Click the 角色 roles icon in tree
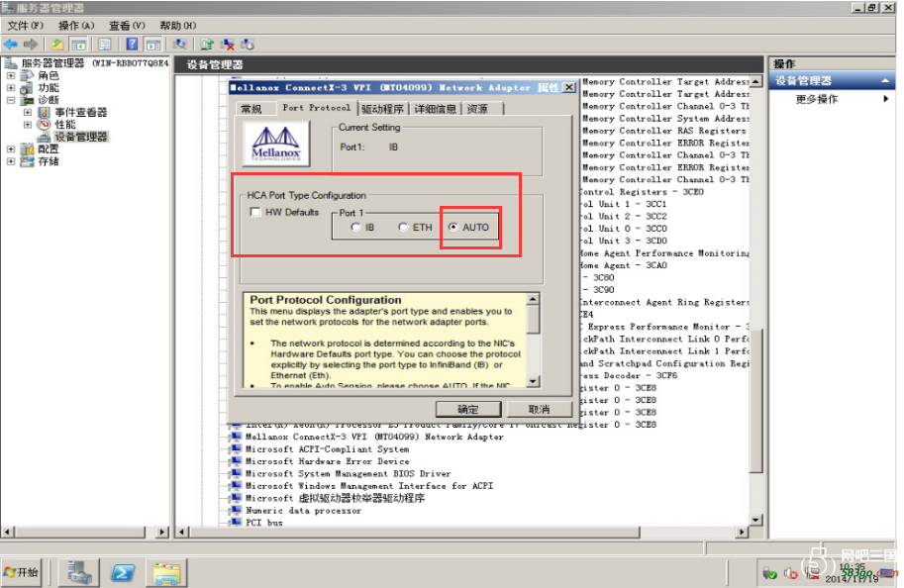 point(27,75)
